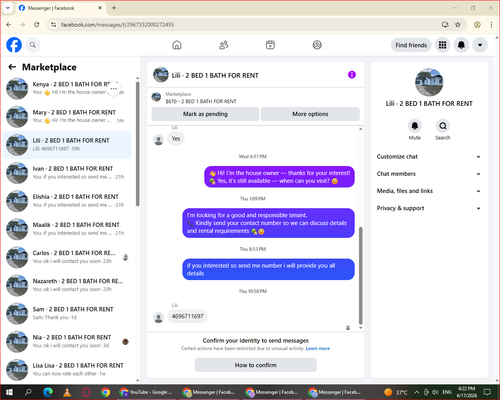Select the Messenger | Facebook browser tab
The height and width of the screenshot is (400, 500).
click(60, 8)
